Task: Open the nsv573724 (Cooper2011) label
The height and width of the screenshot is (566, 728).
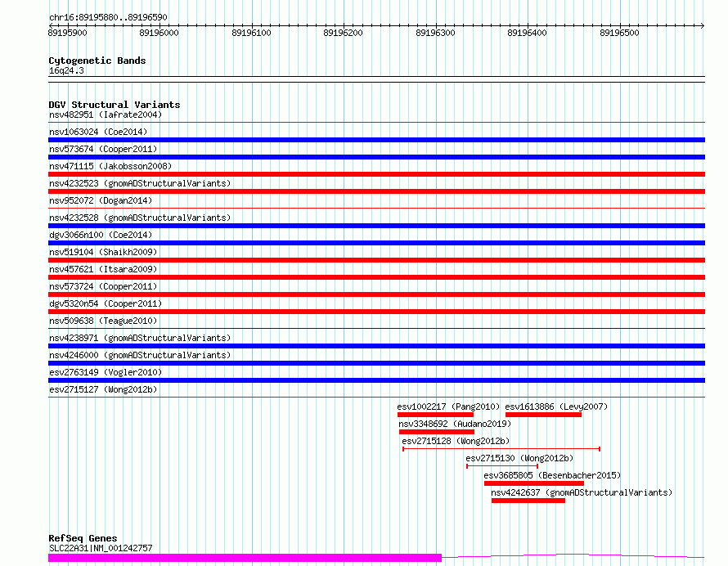Action: 103,286
